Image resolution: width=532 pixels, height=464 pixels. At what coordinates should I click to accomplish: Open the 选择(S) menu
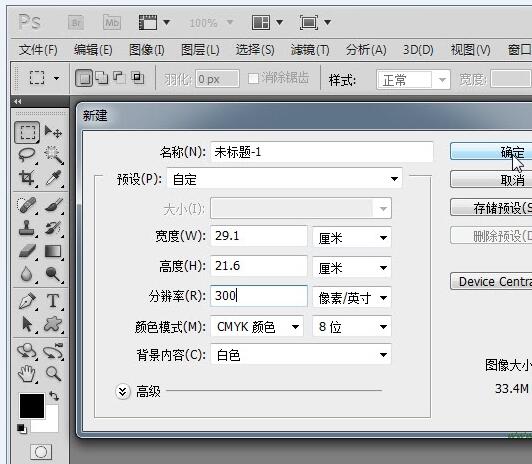[255, 50]
